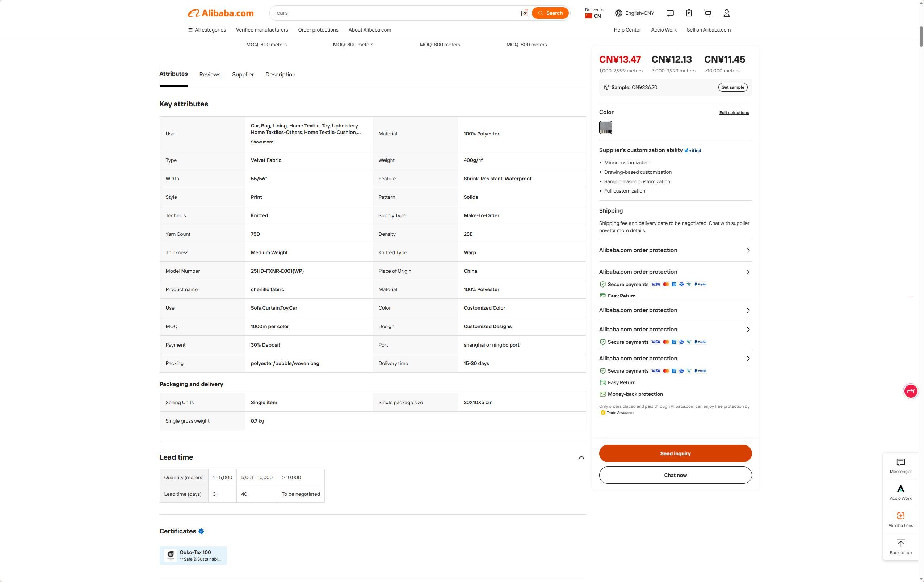Viewport: 924px width, 582px height.
Task: Click Back to top arrow
Action: (x=900, y=547)
